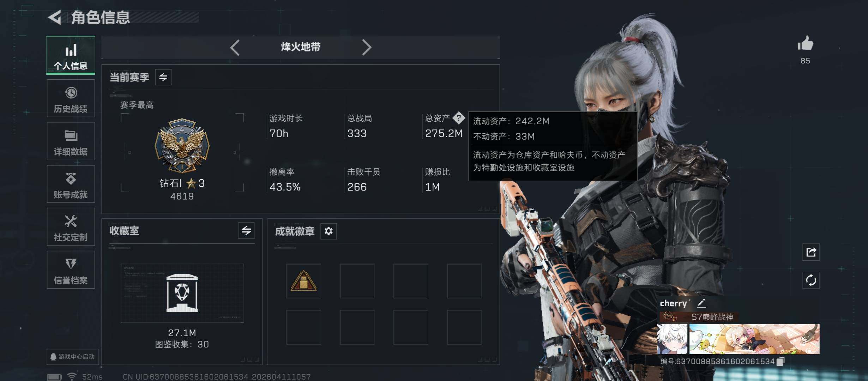Open the 信誉档案 sidebar tab

pos(71,270)
